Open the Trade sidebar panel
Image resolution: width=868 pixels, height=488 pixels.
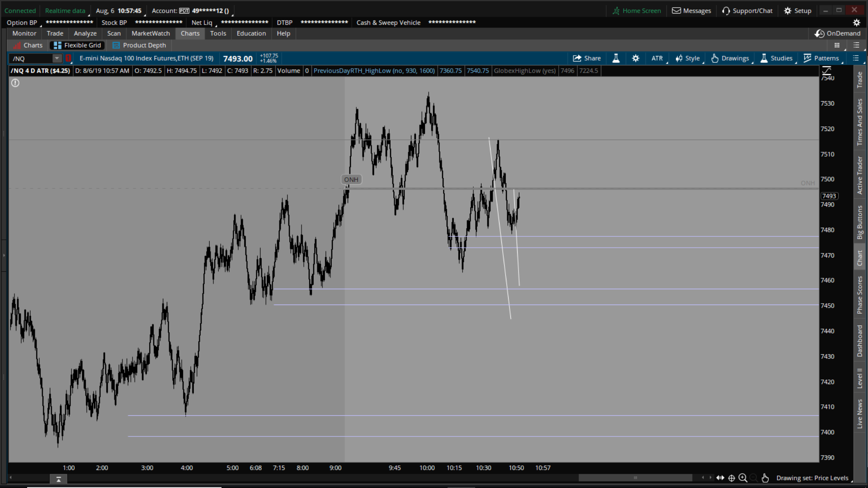tap(860, 80)
